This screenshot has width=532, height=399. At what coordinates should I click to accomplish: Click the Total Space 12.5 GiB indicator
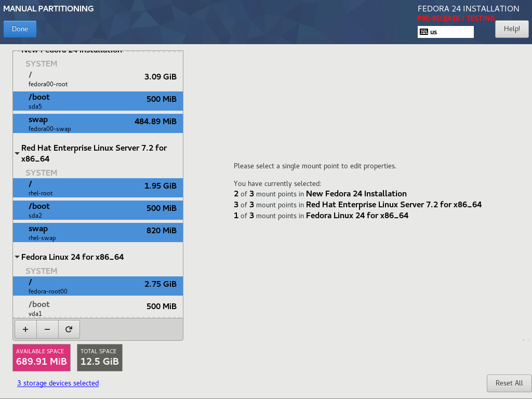(100, 357)
